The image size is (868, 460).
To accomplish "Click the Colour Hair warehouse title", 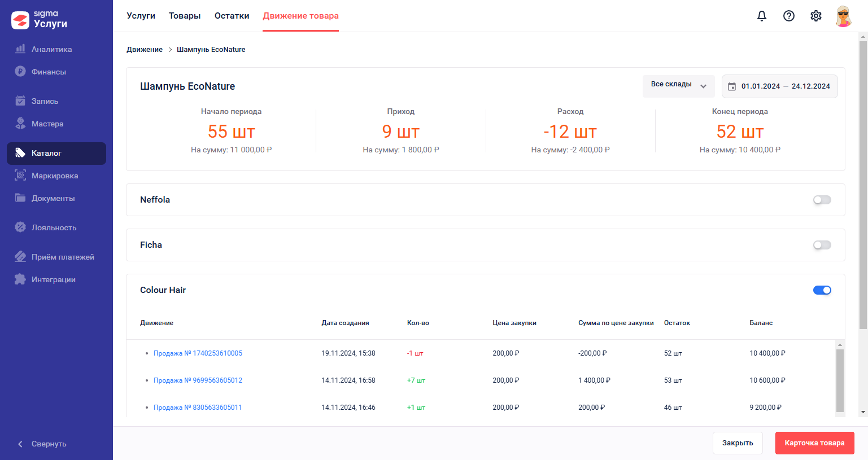I will click(x=163, y=290).
